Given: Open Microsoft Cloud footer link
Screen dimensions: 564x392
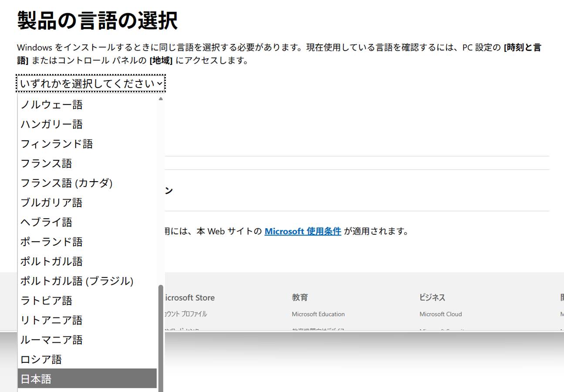Looking at the screenshot, I should 440,314.
